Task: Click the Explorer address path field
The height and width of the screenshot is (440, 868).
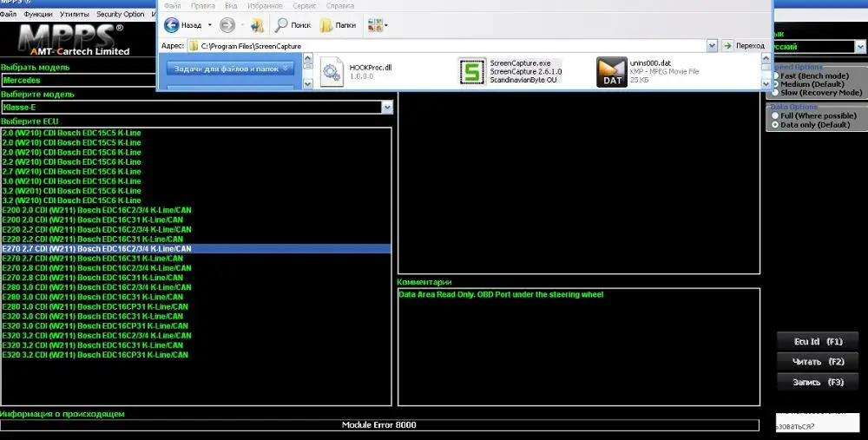Action: pos(447,46)
